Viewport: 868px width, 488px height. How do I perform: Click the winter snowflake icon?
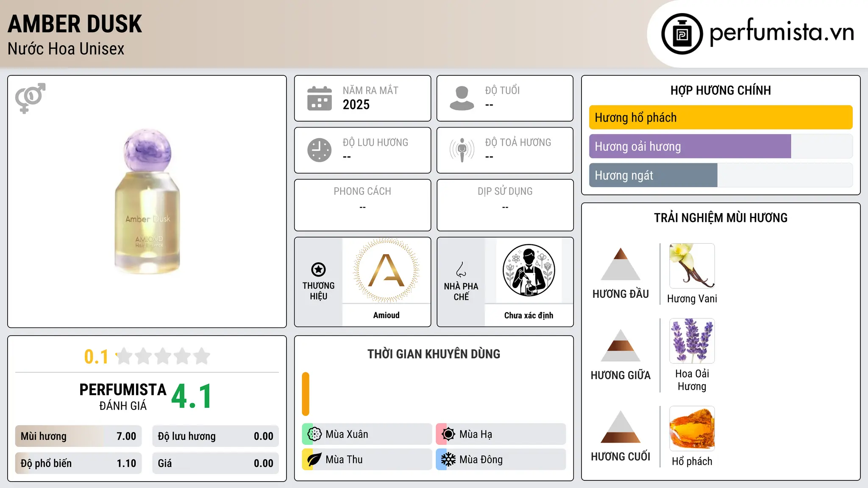(448, 460)
